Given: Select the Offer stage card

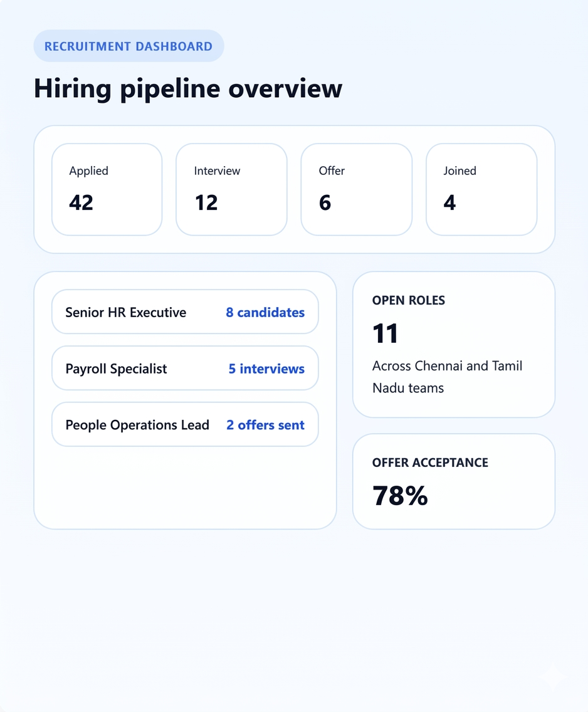Looking at the screenshot, I should tap(356, 189).
